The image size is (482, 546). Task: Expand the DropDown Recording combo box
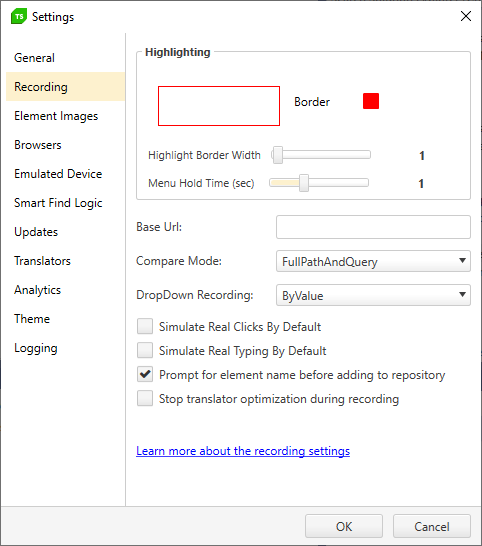click(373, 295)
